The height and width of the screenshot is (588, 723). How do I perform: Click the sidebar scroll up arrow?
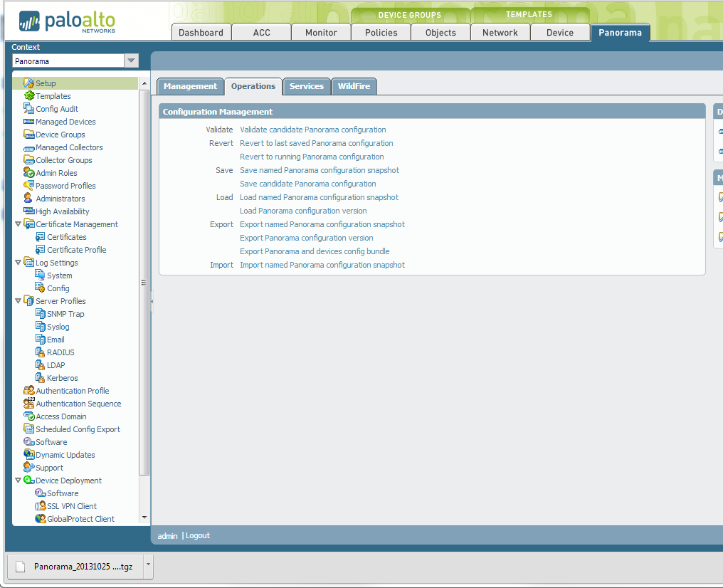click(x=144, y=83)
